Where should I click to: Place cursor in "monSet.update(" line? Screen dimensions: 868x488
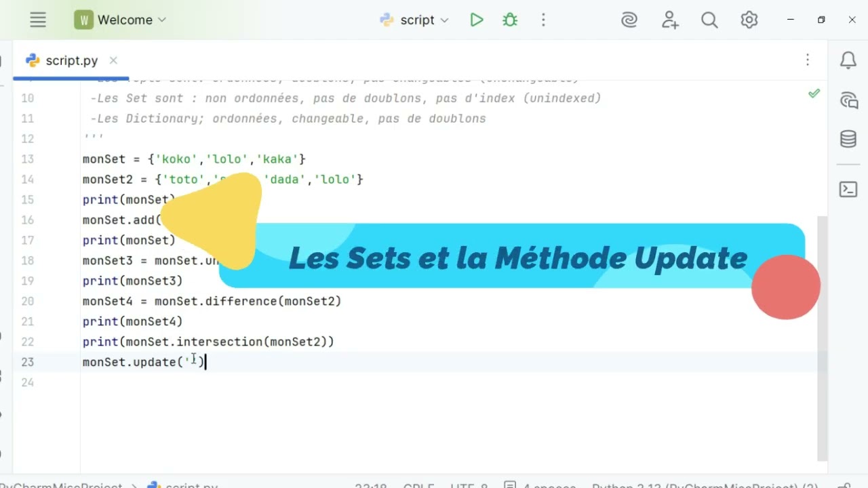tap(144, 362)
